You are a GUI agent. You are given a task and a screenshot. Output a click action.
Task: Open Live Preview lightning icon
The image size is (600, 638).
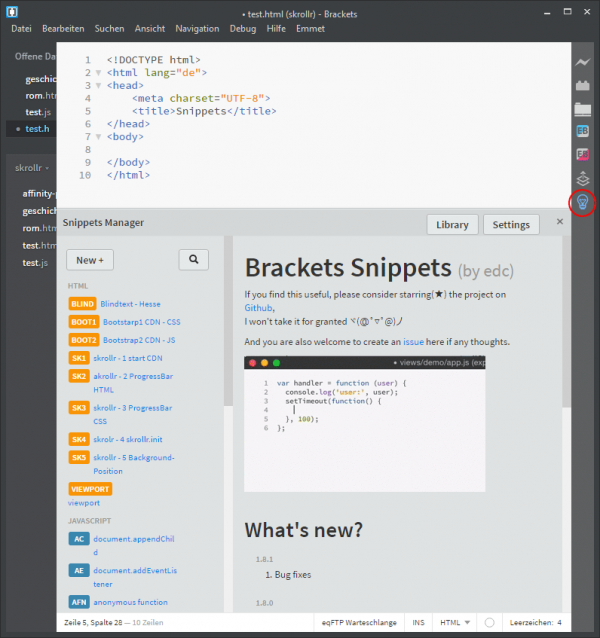coord(583,62)
